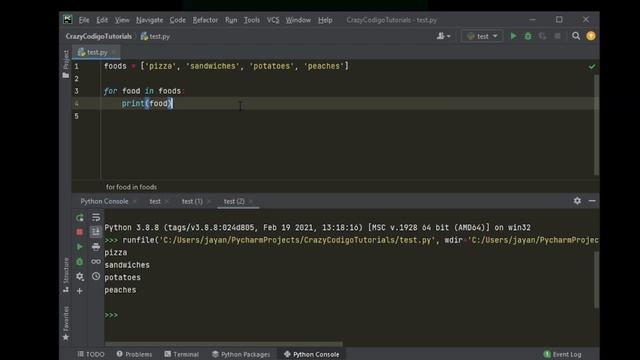640x360 pixels.
Task: Click test.py in navigation bar
Action: [155, 36]
